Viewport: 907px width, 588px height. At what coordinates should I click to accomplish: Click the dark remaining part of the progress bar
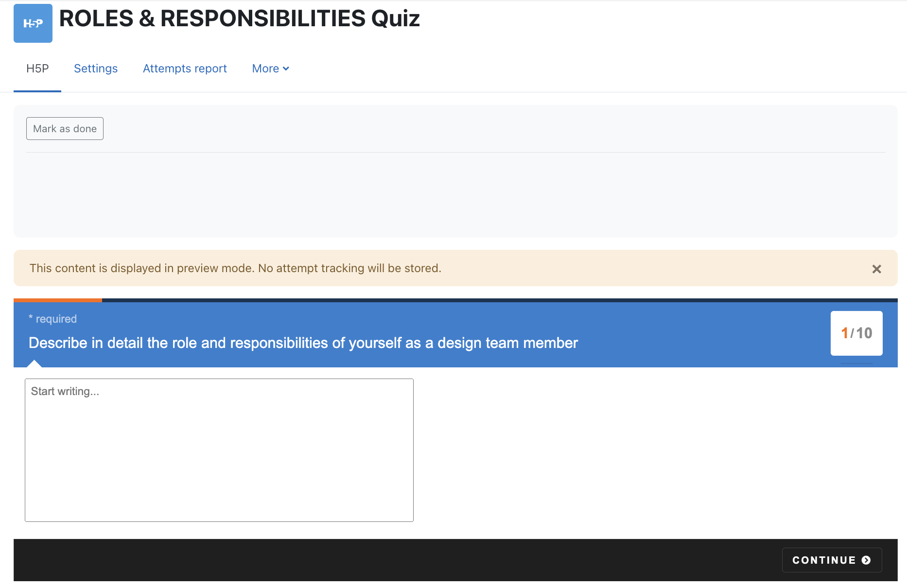500,300
